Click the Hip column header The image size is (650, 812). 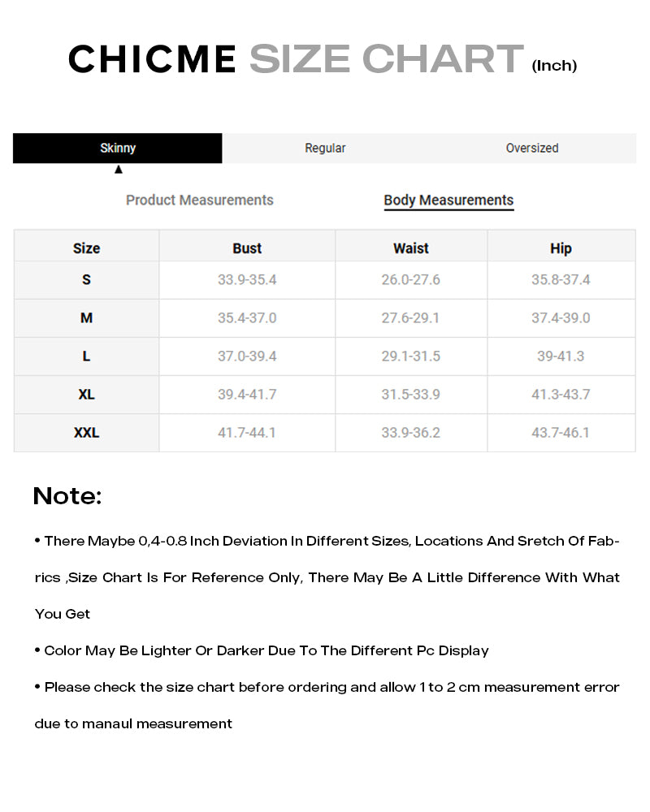[x=561, y=248]
